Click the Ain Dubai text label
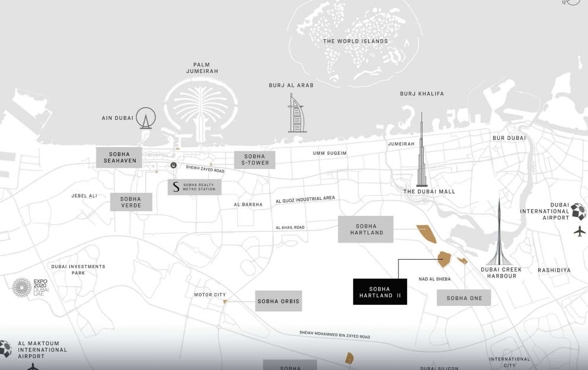This screenshot has width=588, height=370. (x=117, y=118)
